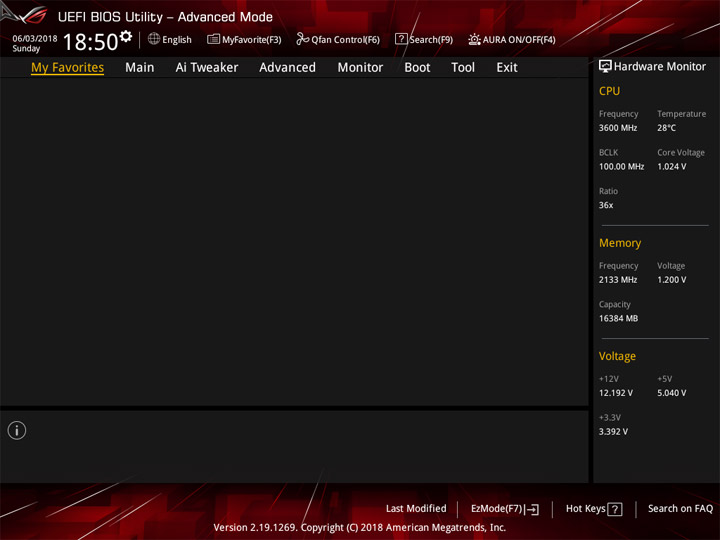Go to the Advanced tab
Viewport: 720px width, 540px height.
pos(287,68)
